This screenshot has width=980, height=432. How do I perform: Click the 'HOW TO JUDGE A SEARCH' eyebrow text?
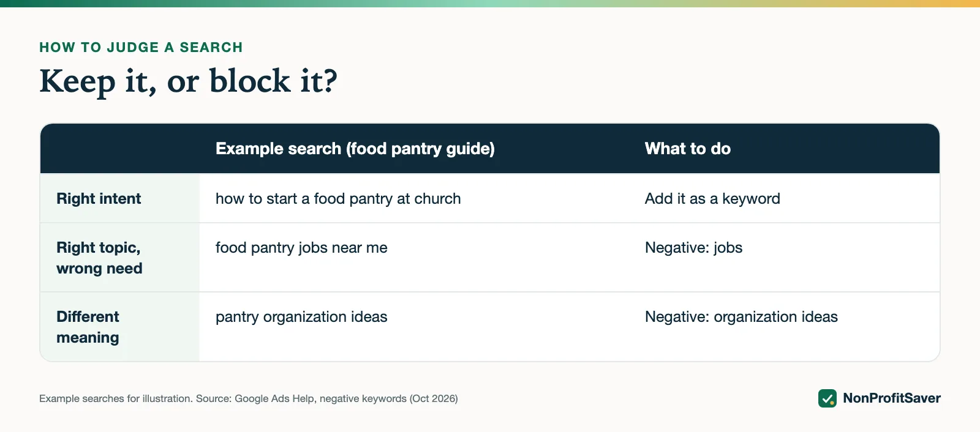click(141, 47)
